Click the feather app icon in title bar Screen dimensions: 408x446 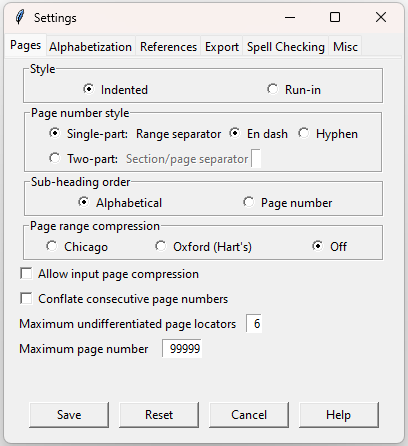(x=20, y=17)
